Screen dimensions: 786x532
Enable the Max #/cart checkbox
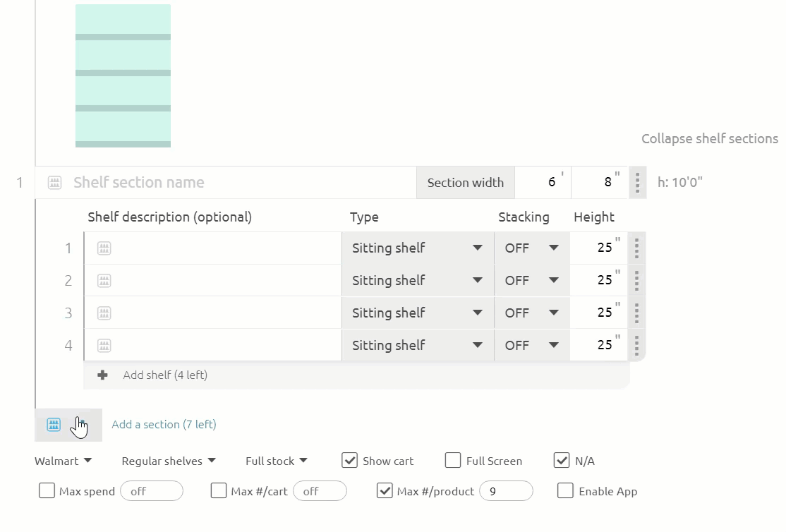coord(219,490)
